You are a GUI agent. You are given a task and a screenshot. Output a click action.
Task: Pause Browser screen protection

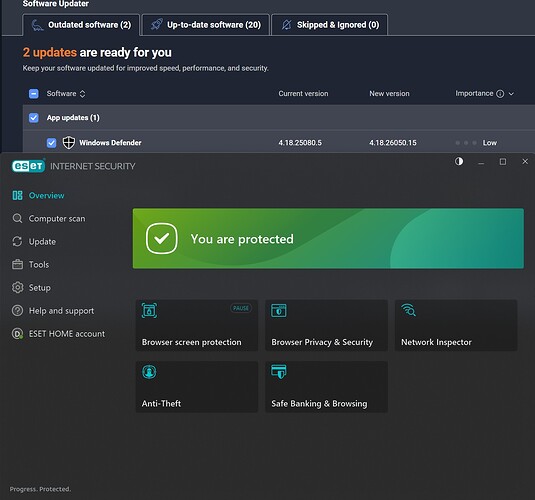241,308
